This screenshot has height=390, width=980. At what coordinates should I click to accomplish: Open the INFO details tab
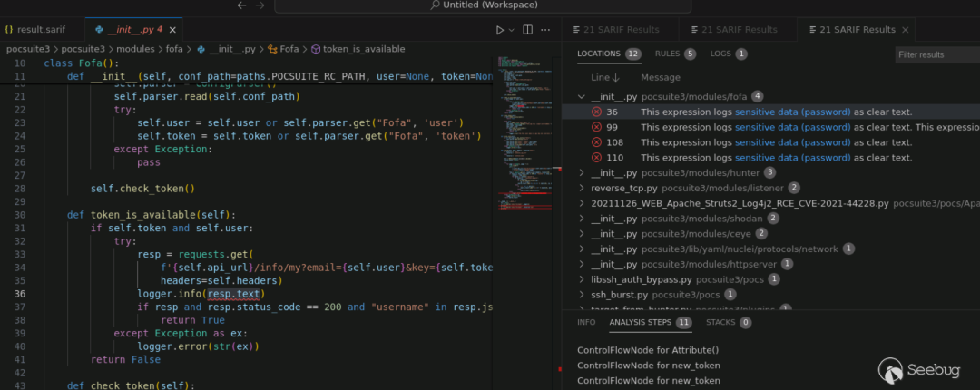(x=586, y=323)
